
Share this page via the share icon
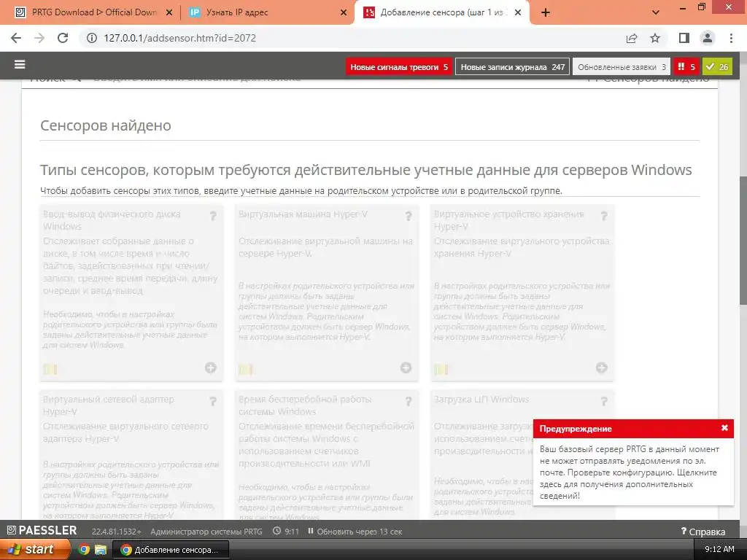632,38
